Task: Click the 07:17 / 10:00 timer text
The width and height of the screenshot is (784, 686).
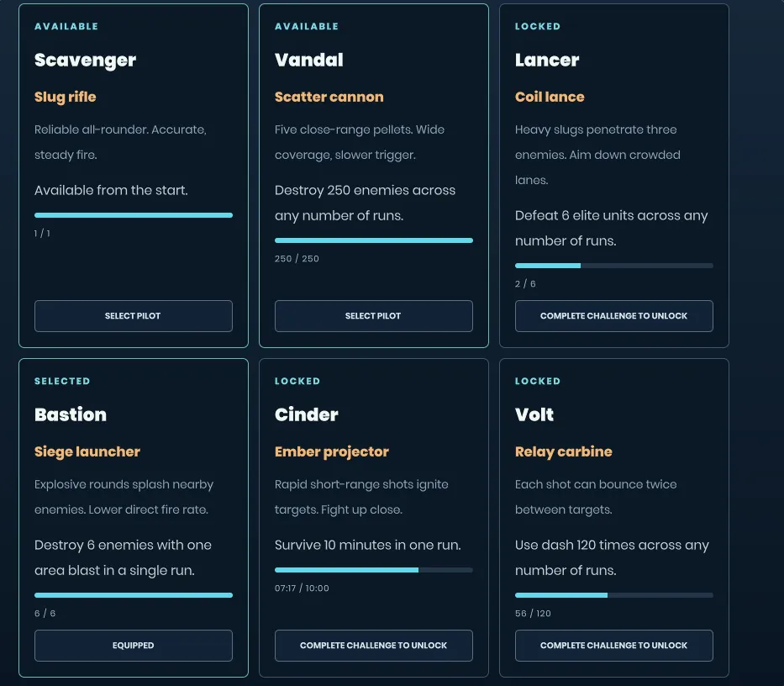Action: (302, 588)
